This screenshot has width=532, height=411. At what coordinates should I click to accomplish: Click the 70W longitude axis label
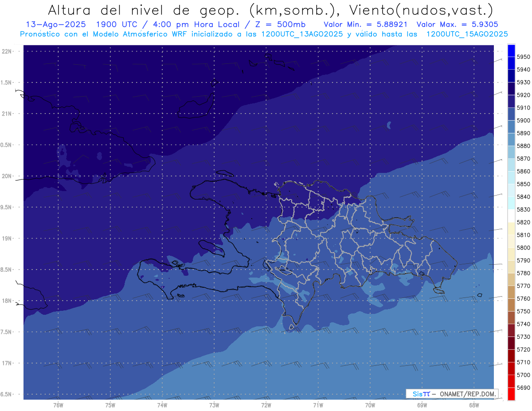coord(370,405)
